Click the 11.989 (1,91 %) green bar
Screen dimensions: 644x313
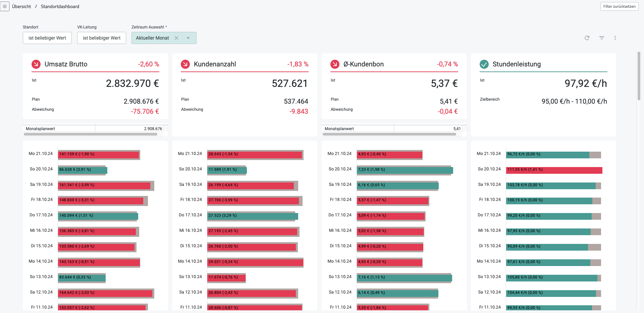coord(227,170)
